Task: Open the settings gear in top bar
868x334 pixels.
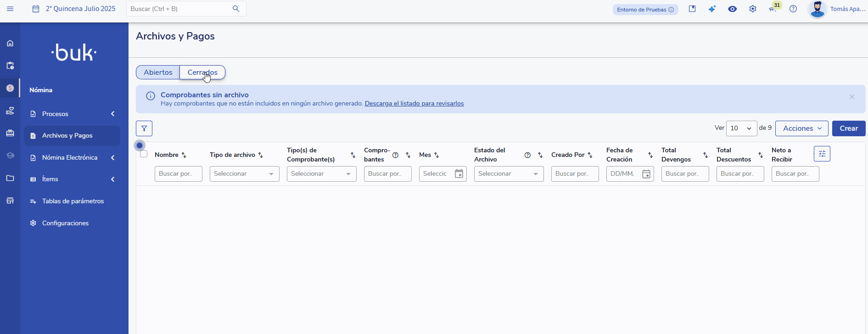Action: [753, 9]
